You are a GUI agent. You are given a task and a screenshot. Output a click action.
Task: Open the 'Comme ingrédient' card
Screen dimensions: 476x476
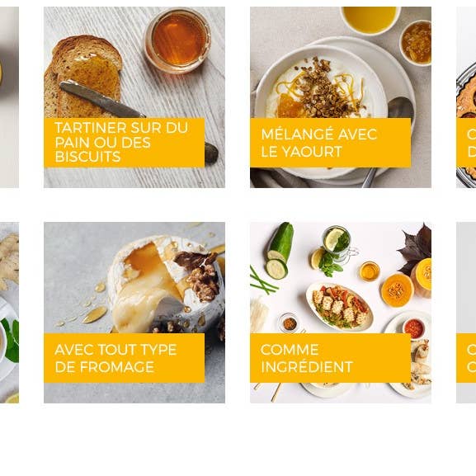coord(341,313)
